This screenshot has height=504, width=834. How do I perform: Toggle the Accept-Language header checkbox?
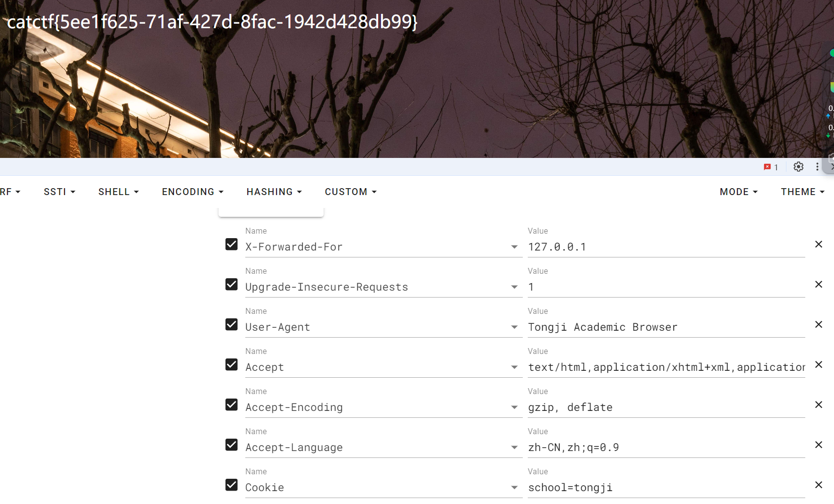(x=231, y=445)
